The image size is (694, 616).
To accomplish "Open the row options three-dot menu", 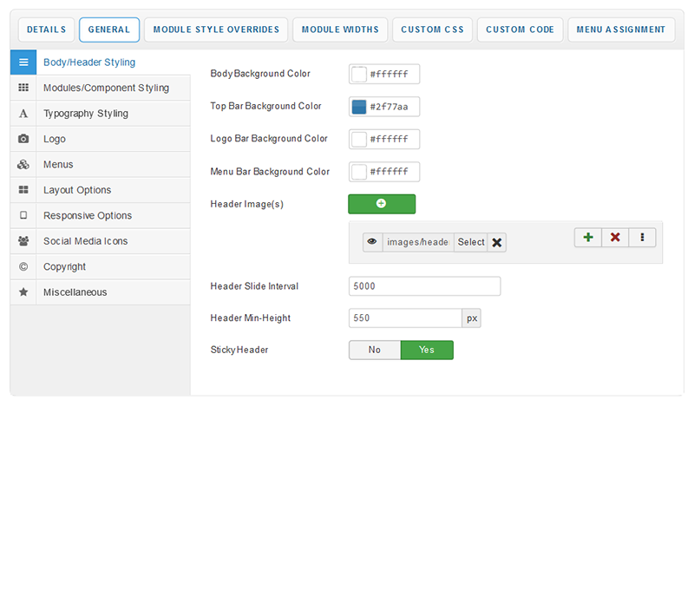I will (x=642, y=237).
